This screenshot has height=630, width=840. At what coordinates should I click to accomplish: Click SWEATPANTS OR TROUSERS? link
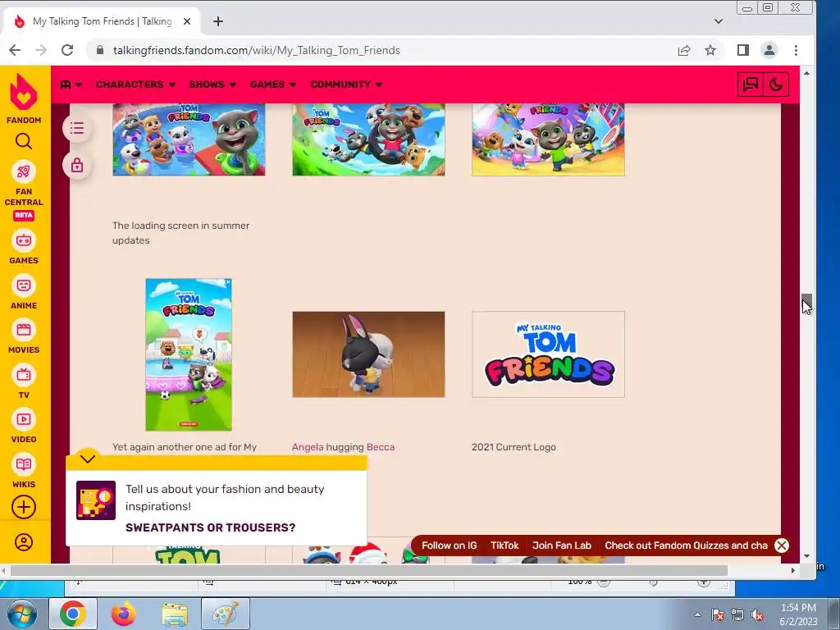click(x=211, y=527)
